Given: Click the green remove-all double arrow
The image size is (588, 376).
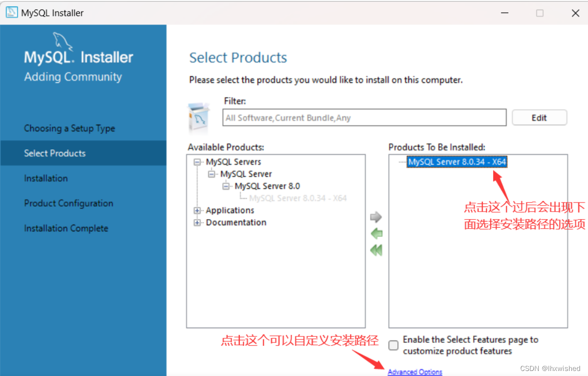Looking at the screenshot, I should [376, 250].
